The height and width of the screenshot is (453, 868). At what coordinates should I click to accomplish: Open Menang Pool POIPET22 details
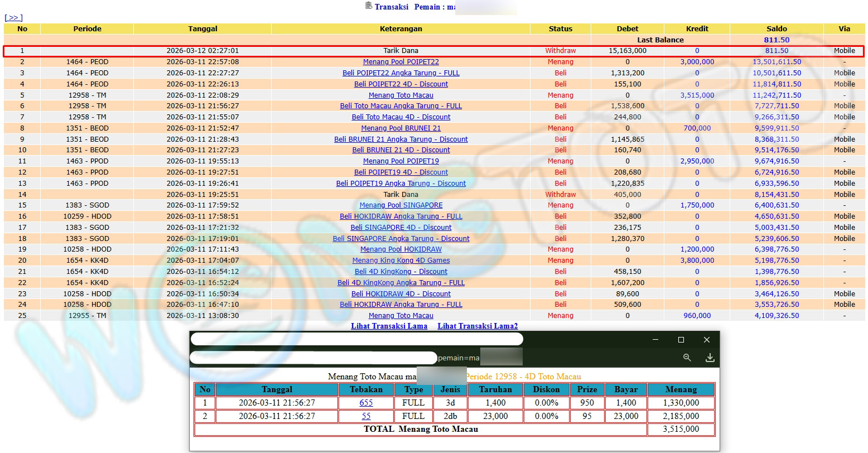click(401, 62)
